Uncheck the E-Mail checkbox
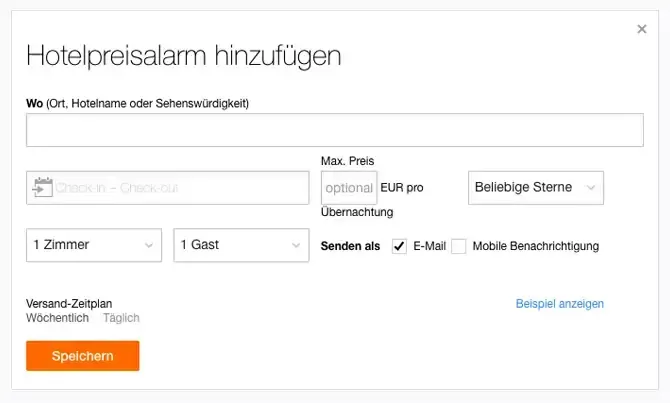This screenshot has width=670, height=403. (x=400, y=246)
